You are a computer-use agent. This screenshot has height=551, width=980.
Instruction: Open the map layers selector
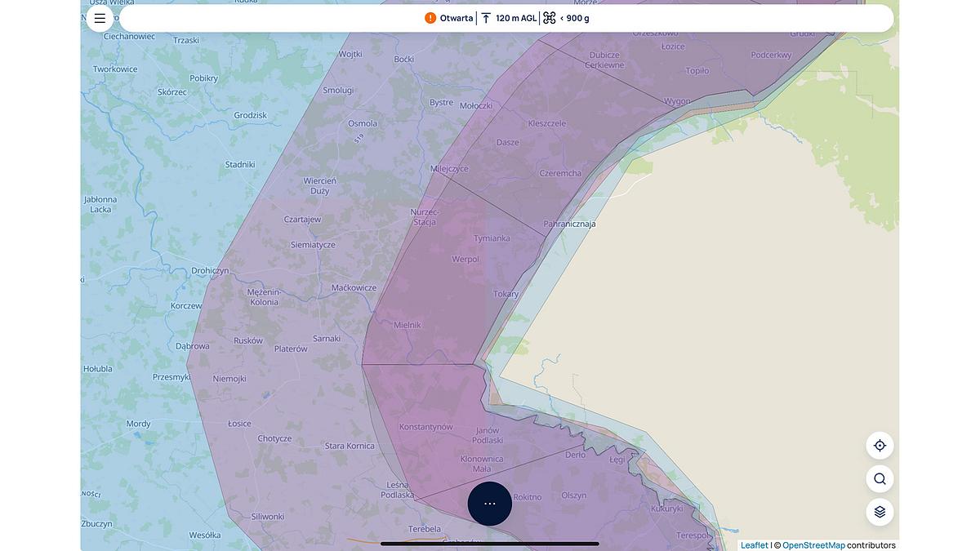880,512
